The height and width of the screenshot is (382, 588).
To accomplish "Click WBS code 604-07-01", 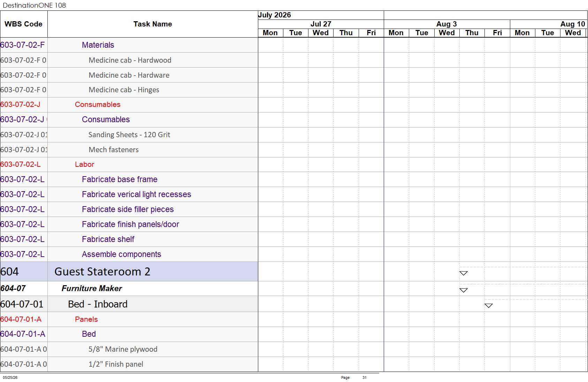I will coord(22,304).
